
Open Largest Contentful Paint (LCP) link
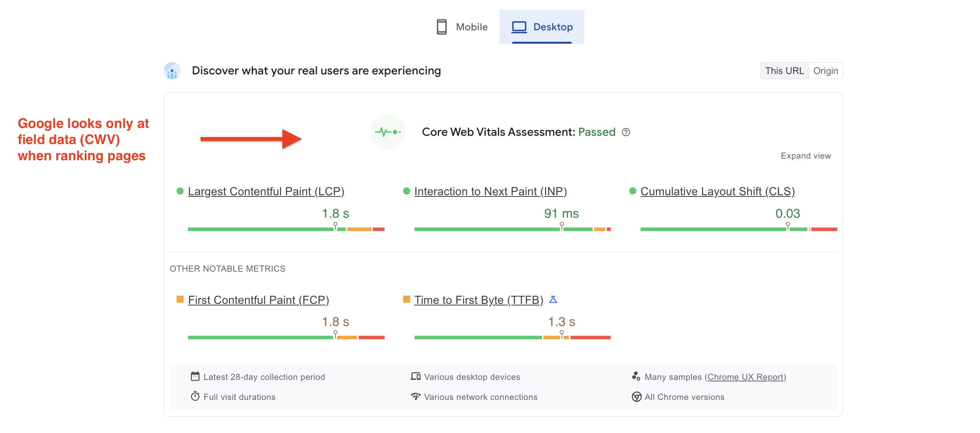pyautogui.click(x=266, y=191)
